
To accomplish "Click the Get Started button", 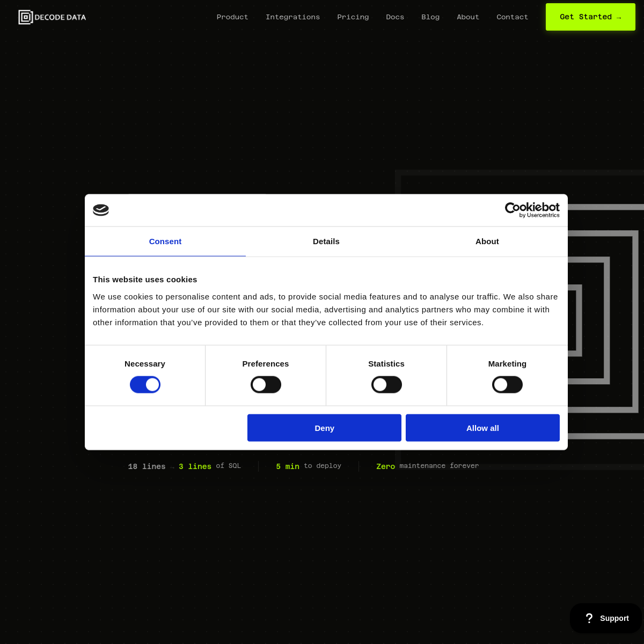I will tap(590, 17).
